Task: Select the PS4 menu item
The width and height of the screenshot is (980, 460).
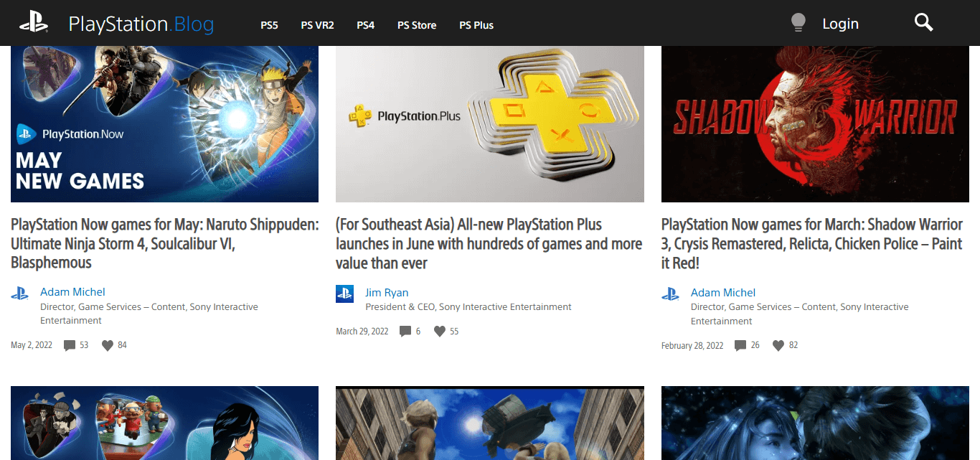Action: pos(366,25)
